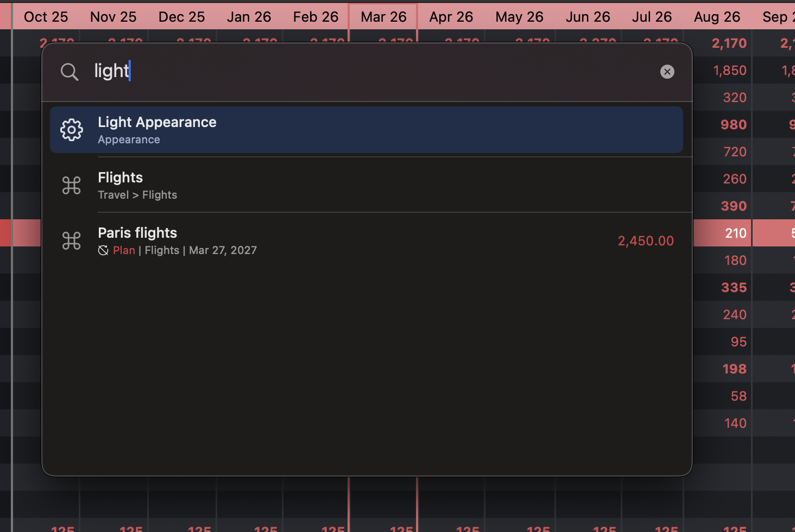Switch to the Mar 26 column
Screen dimensions: 795x532
383,17
